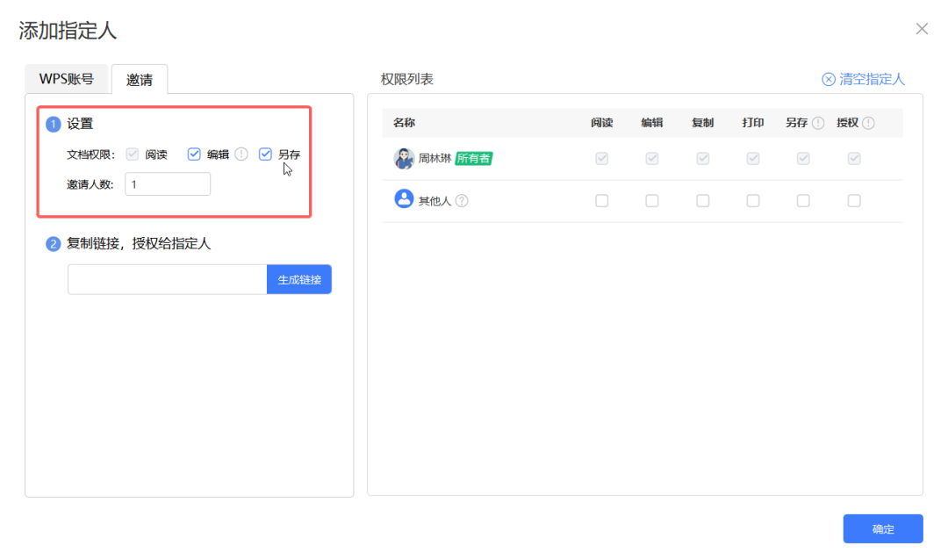The width and height of the screenshot is (948, 560).
Task: Click the numbered badge before 复制链接
Action: (54, 244)
